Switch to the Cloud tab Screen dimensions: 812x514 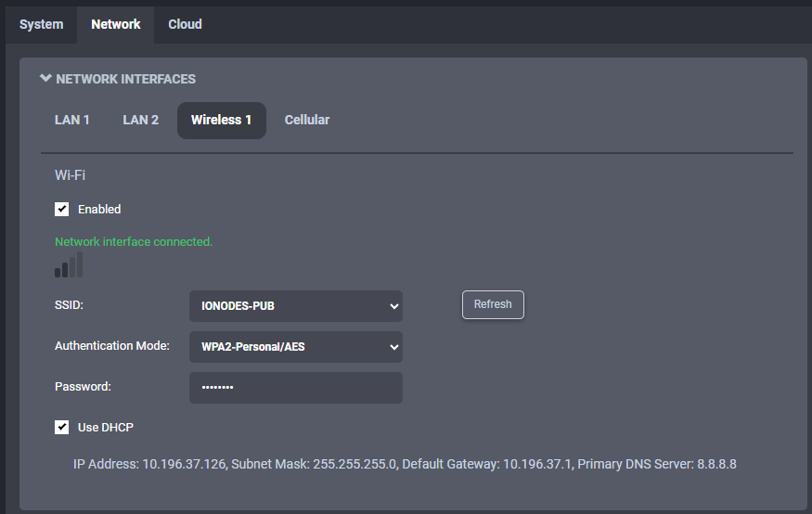point(185,24)
